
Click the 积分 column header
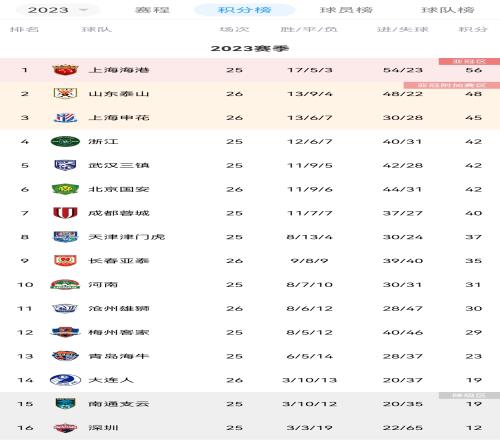(x=473, y=29)
